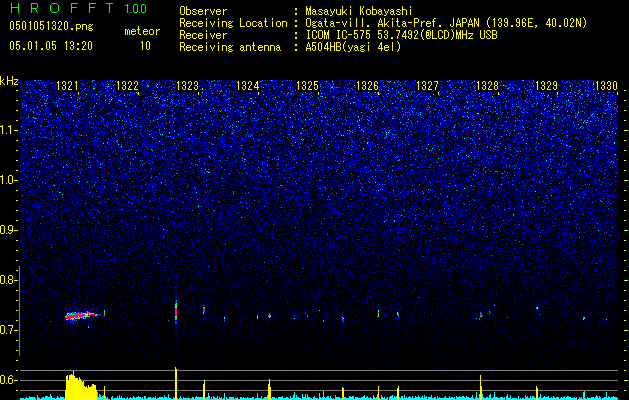Click the 1324 time marker

pyautogui.click(x=248, y=86)
